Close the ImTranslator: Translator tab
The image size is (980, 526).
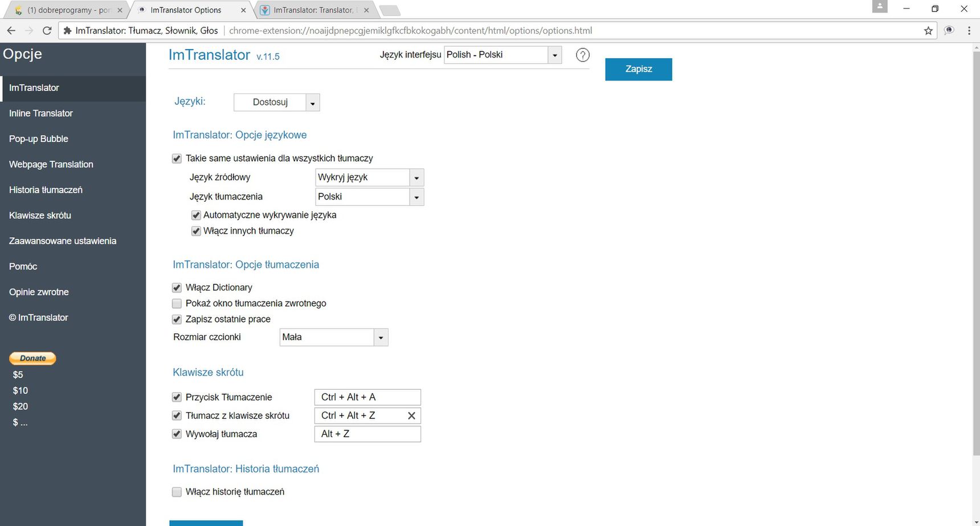tap(366, 10)
